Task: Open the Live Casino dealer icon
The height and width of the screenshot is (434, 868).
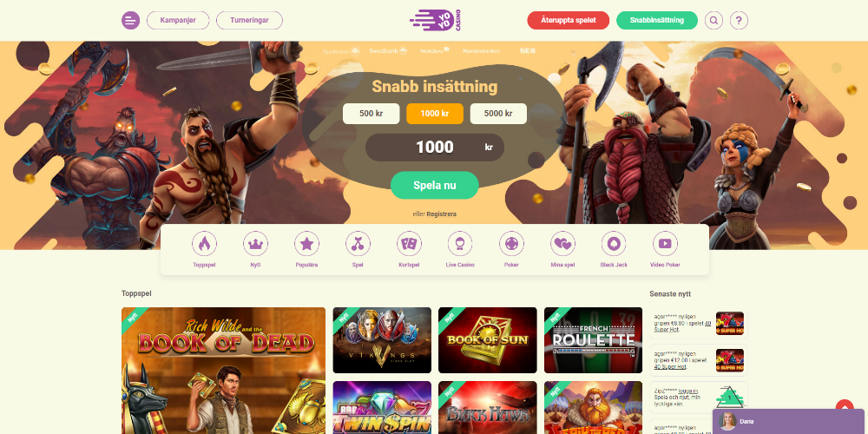Action: coord(460,244)
